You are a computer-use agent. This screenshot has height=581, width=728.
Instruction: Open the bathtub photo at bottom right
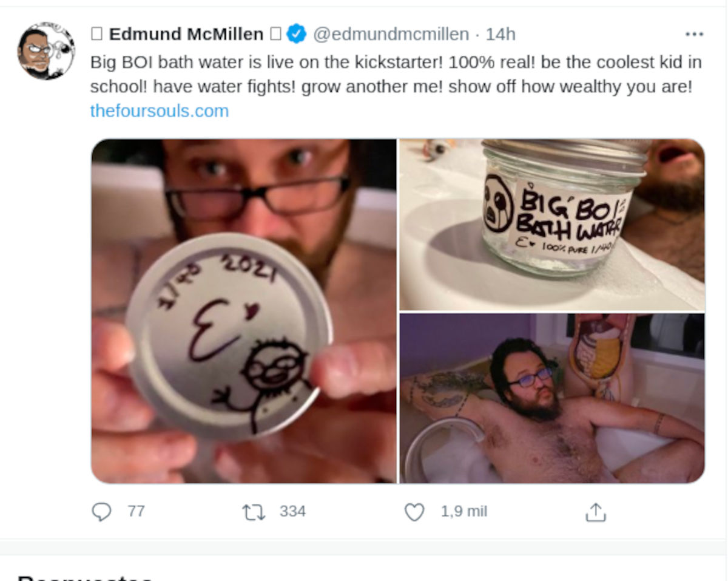click(551, 398)
